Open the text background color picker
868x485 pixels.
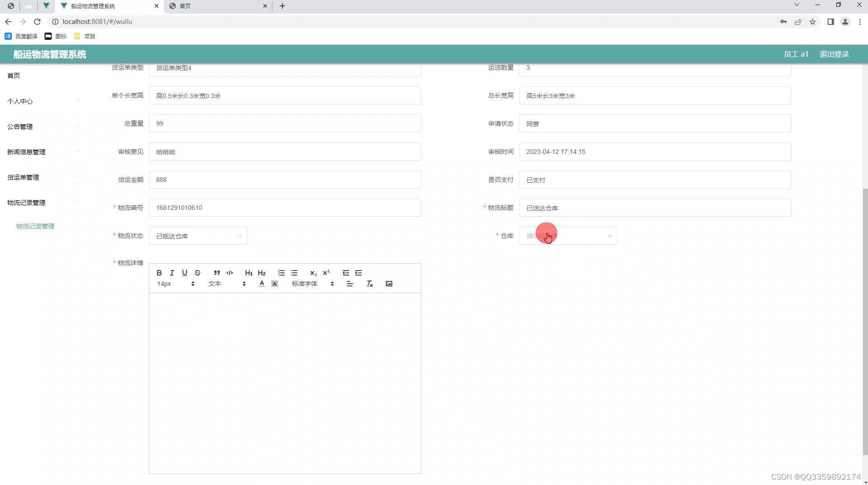[x=274, y=284]
